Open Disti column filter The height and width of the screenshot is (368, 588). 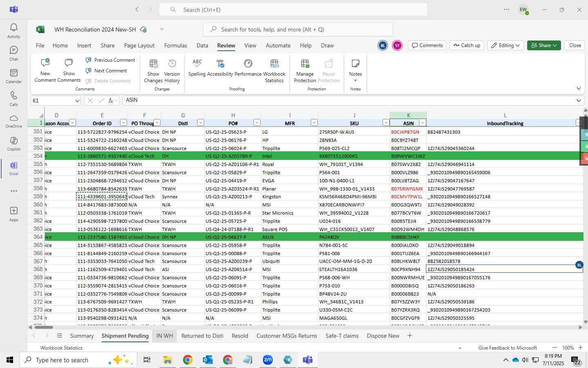click(200, 123)
